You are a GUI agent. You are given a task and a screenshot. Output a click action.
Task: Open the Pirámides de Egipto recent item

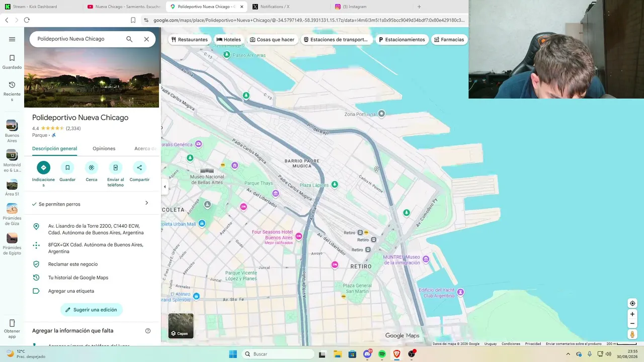pos(12,244)
